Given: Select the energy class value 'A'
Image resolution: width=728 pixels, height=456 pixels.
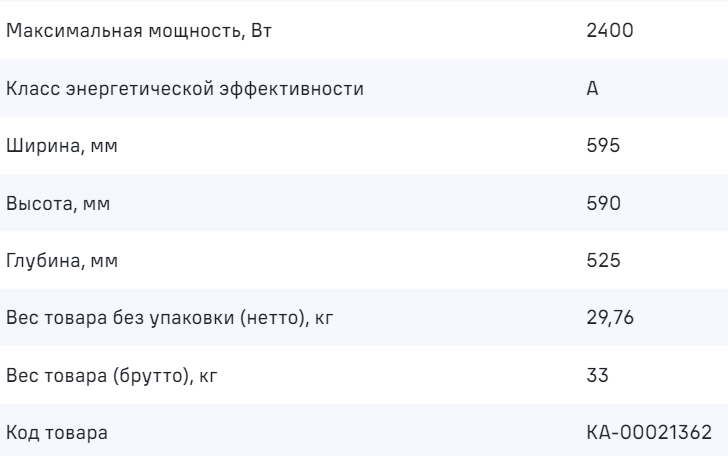Looking at the screenshot, I should [592, 89].
